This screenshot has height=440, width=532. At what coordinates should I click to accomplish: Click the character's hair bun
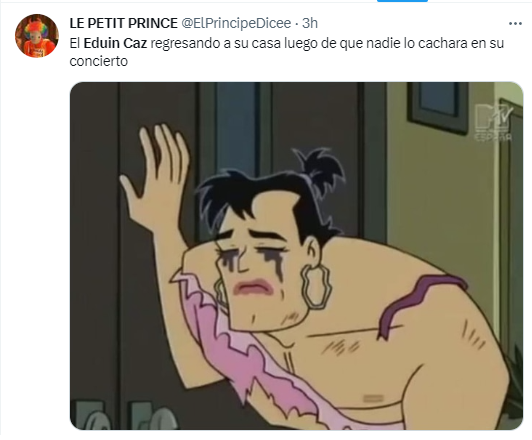319,170
